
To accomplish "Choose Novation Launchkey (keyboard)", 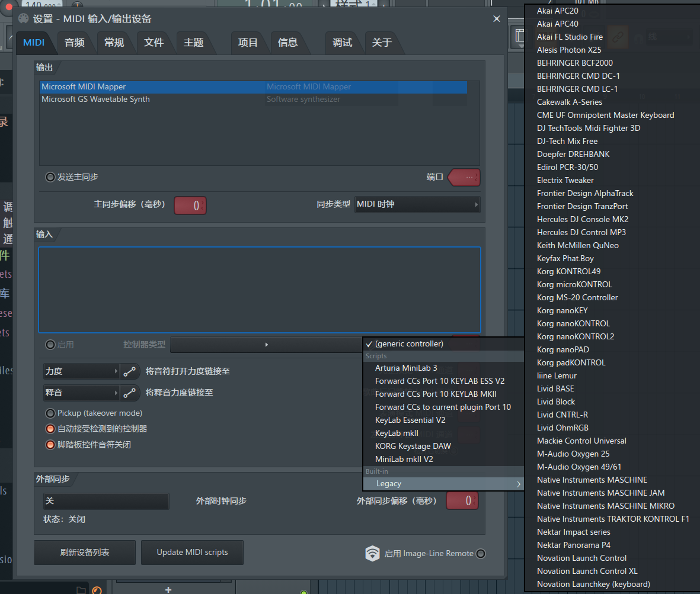I will [x=612, y=584].
